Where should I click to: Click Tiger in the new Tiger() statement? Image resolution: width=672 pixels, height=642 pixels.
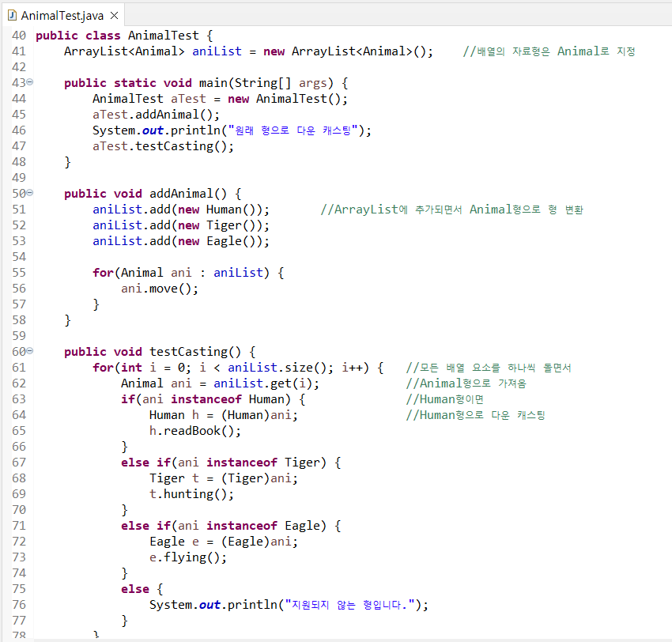coord(224,225)
